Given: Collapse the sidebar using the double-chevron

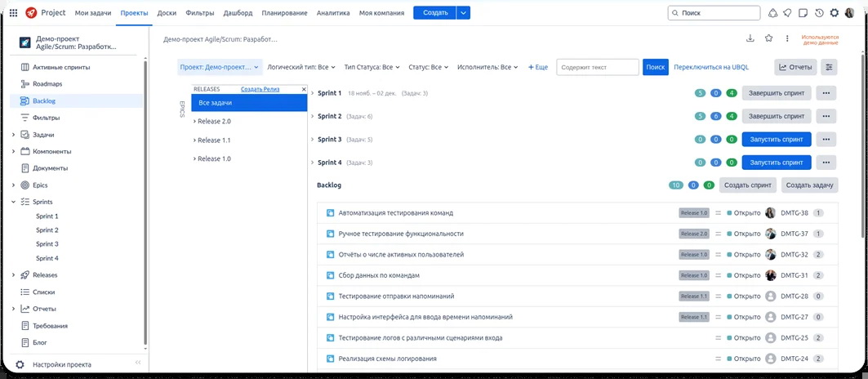Looking at the screenshot, I should tap(137, 364).
